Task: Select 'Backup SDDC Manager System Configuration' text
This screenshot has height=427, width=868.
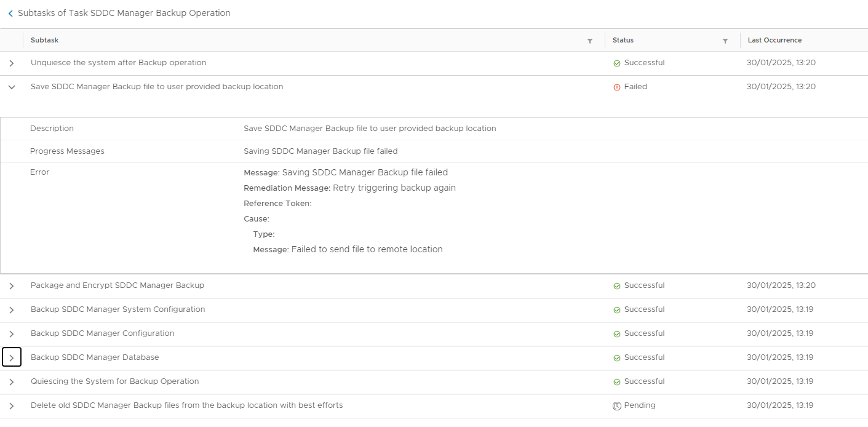Action: (x=118, y=309)
